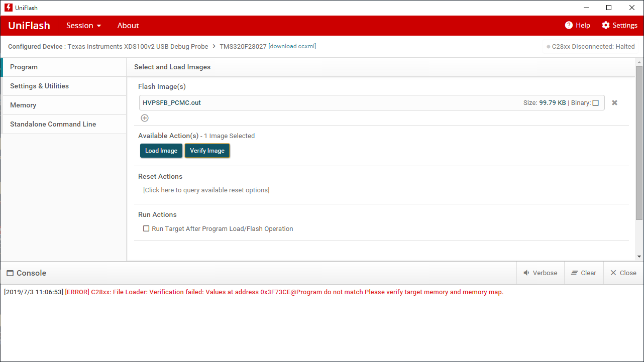Open Settings via the gear icon
The width and height of the screenshot is (644, 362).
click(605, 25)
